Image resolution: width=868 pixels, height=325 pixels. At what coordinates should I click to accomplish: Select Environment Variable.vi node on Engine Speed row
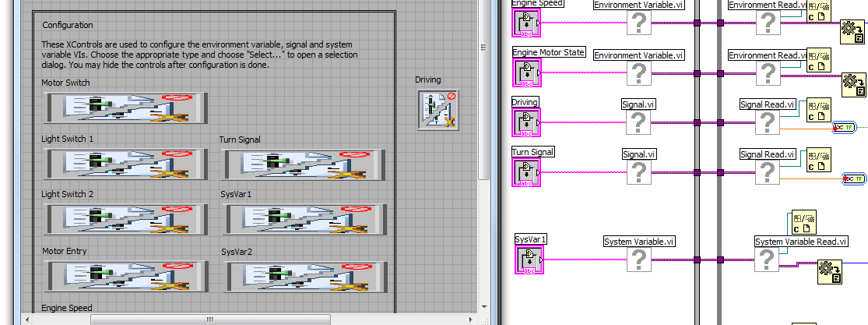coord(639,23)
